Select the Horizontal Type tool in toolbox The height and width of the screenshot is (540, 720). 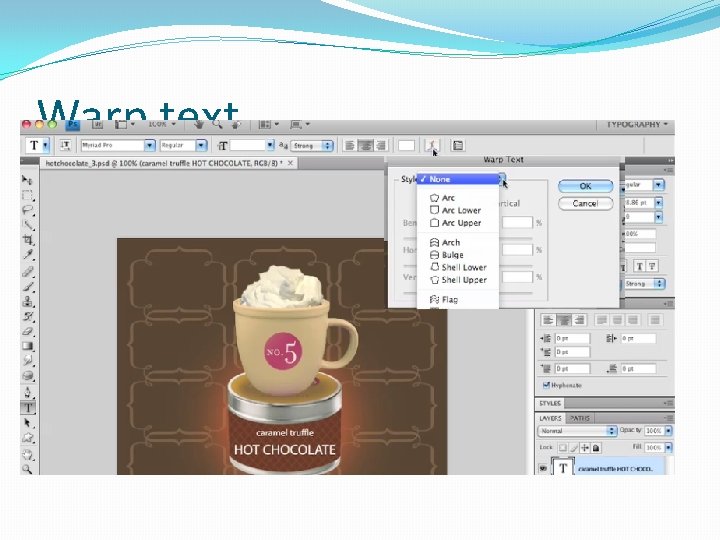pyautogui.click(x=28, y=408)
